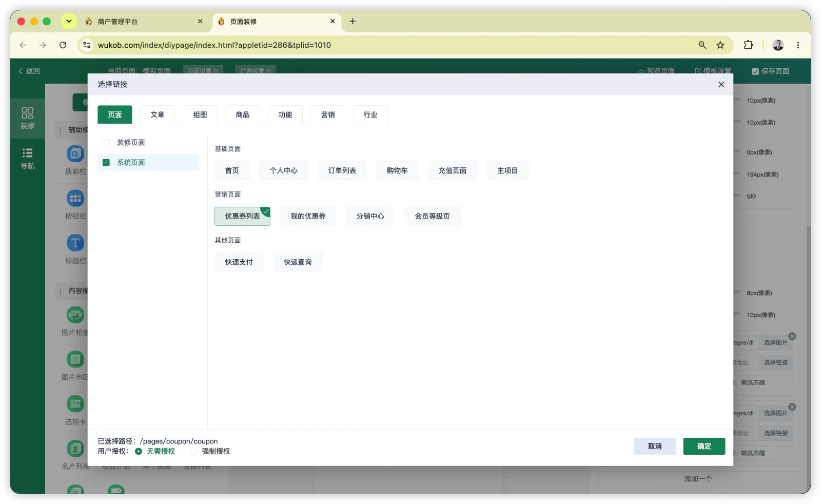The height and width of the screenshot is (504, 821).
Task: Switch to the 文章 tab
Action: pos(158,114)
